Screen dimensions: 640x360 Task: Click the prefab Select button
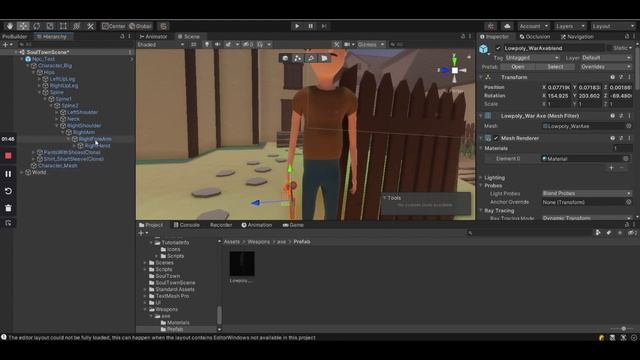click(x=555, y=67)
